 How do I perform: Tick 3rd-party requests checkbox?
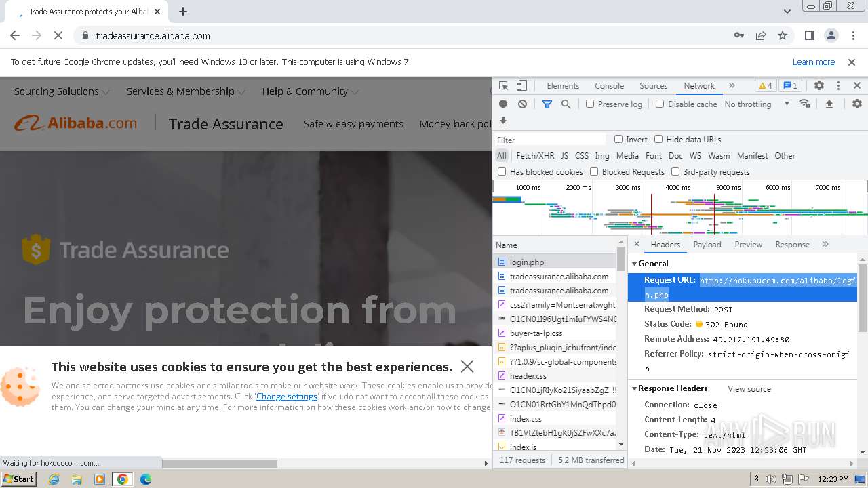[x=675, y=172]
